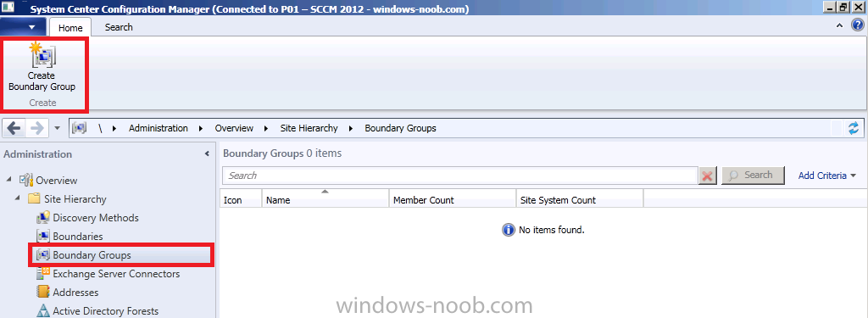Open the Add Criteria dropdown

(827, 176)
